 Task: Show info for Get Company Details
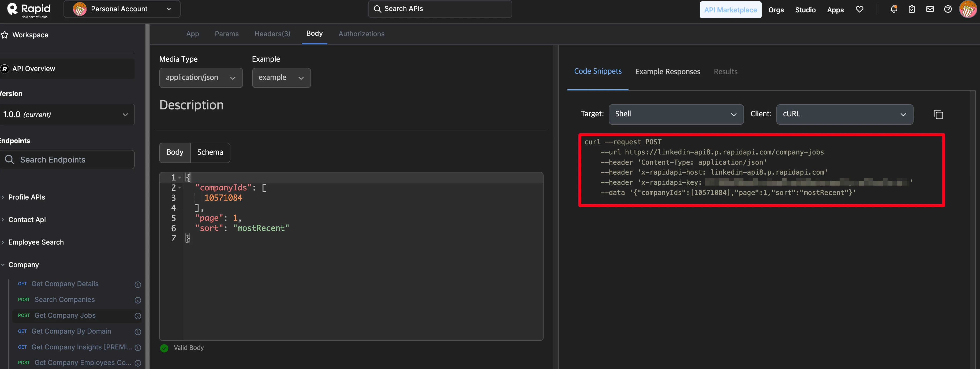[x=138, y=285]
